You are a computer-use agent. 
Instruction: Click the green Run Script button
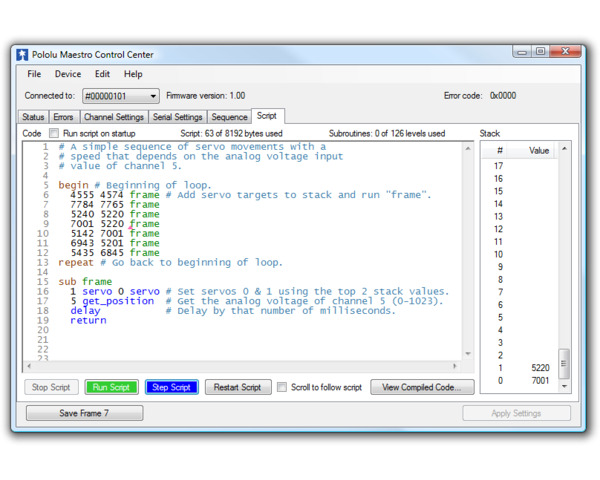[111, 387]
